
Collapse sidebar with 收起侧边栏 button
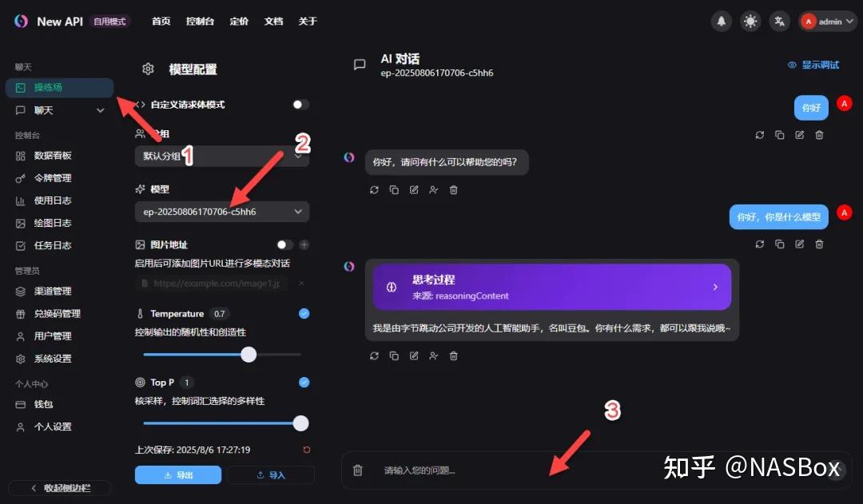point(59,488)
